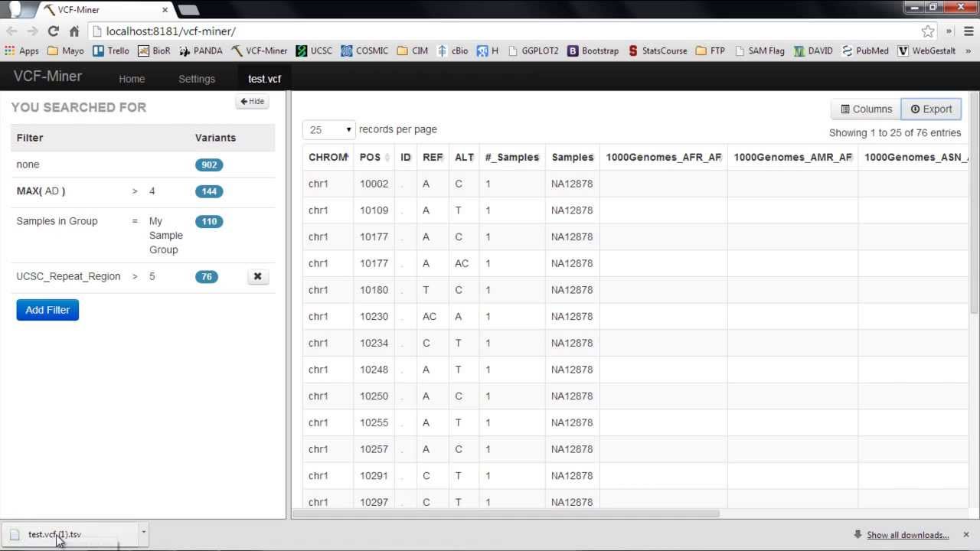980x551 pixels.
Task: Open Apps bookmark shortcut
Action: point(21,51)
